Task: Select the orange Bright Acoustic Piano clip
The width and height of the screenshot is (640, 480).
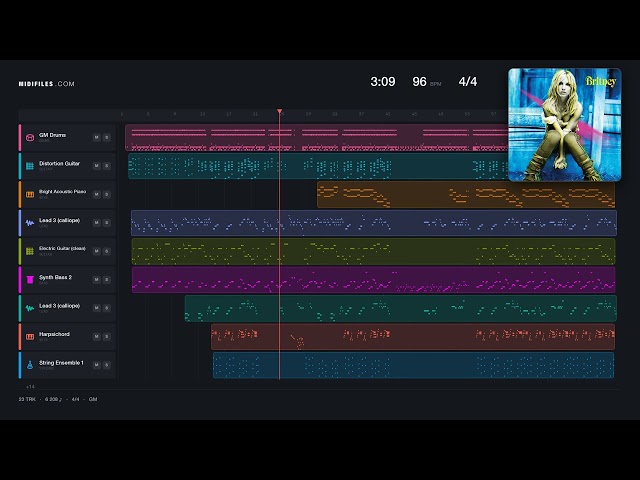Action: point(466,195)
